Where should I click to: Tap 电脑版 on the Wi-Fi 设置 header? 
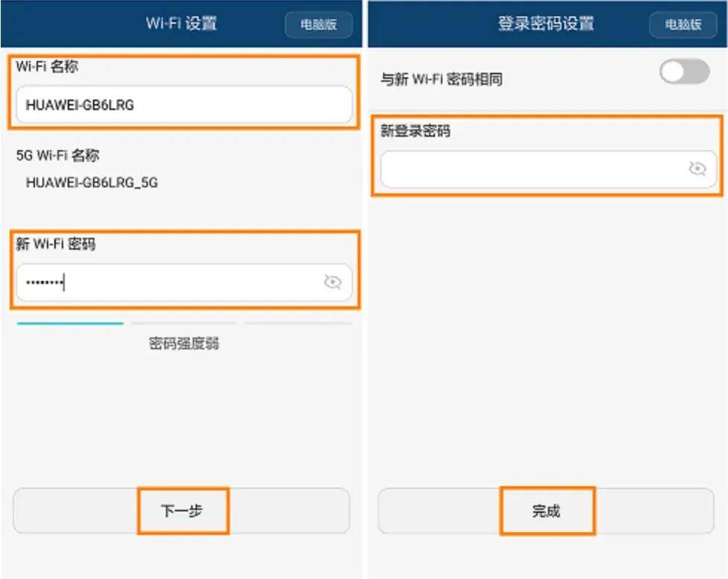pyautogui.click(x=318, y=25)
